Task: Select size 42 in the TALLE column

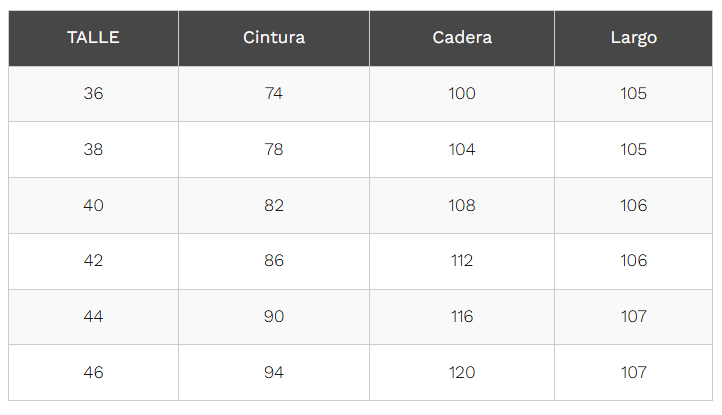Action: point(93,261)
